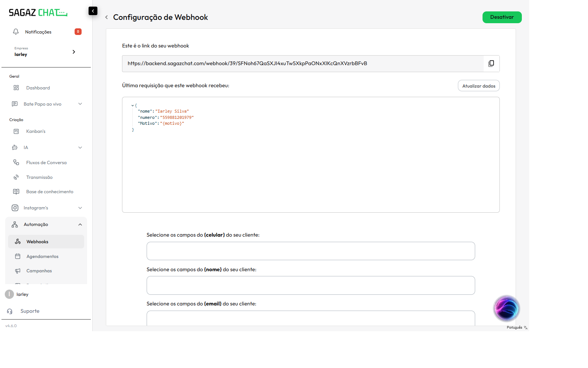The image size is (588, 368).
Task: Click the Atualizar dados button
Action: [x=478, y=86]
